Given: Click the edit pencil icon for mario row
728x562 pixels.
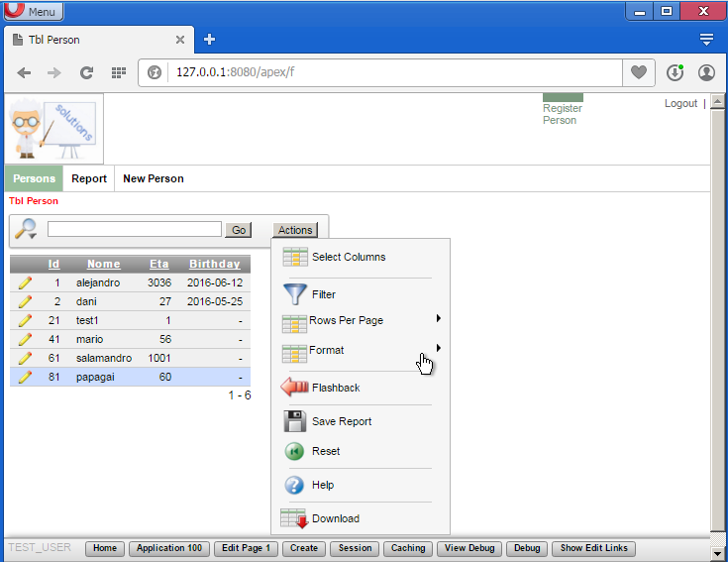Looking at the screenshot, I should (x=25, y=339).
